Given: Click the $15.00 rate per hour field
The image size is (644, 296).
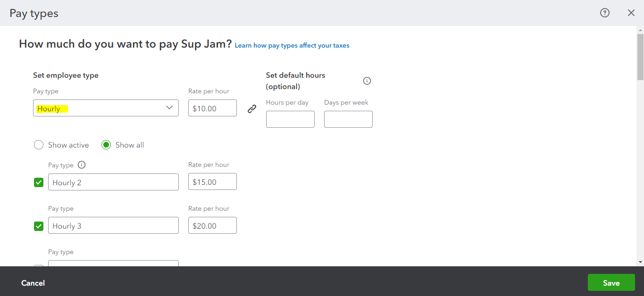Looking at the screenshot, I should click(x=212, y=182).
